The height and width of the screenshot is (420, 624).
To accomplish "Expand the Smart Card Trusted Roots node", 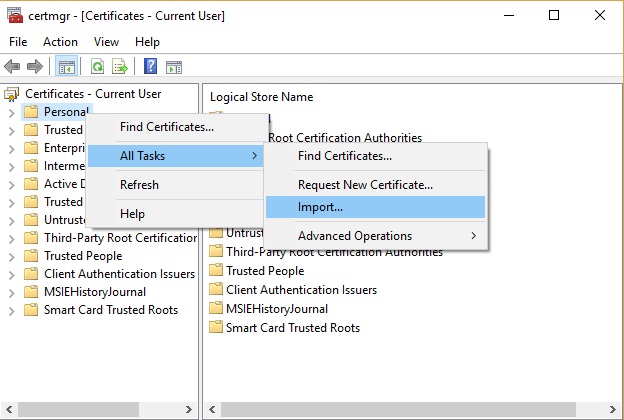I will (x=11, y=310).
